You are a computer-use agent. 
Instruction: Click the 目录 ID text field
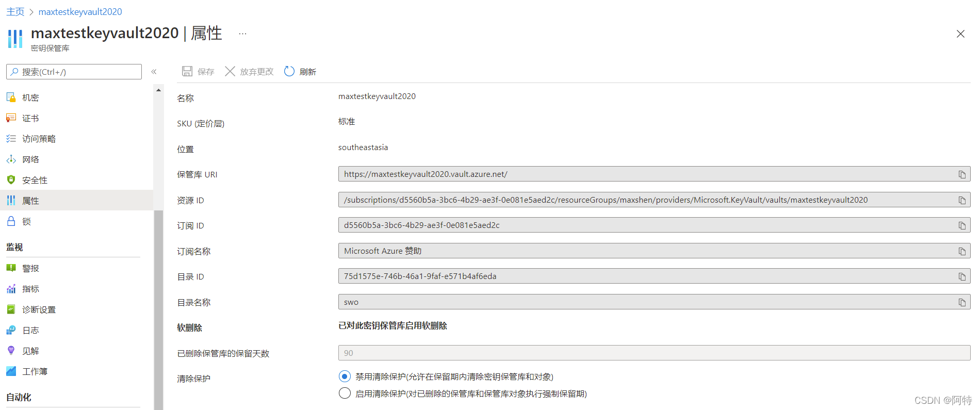click(654, 276)
